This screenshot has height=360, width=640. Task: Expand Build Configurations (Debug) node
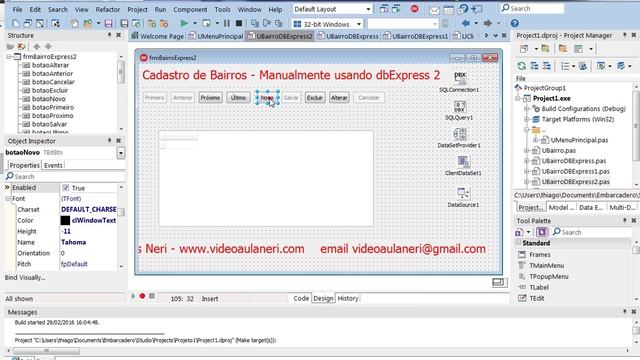(527, 109)
